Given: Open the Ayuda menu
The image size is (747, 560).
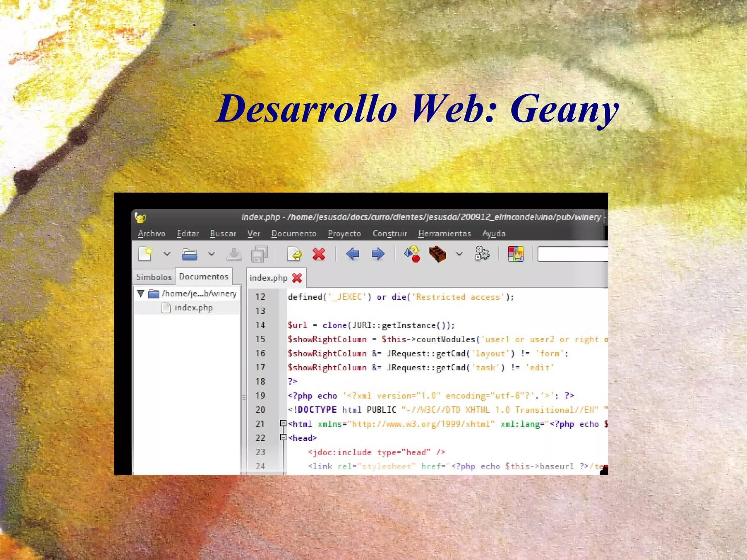Looking at the screenshot, I should [494, 233].
